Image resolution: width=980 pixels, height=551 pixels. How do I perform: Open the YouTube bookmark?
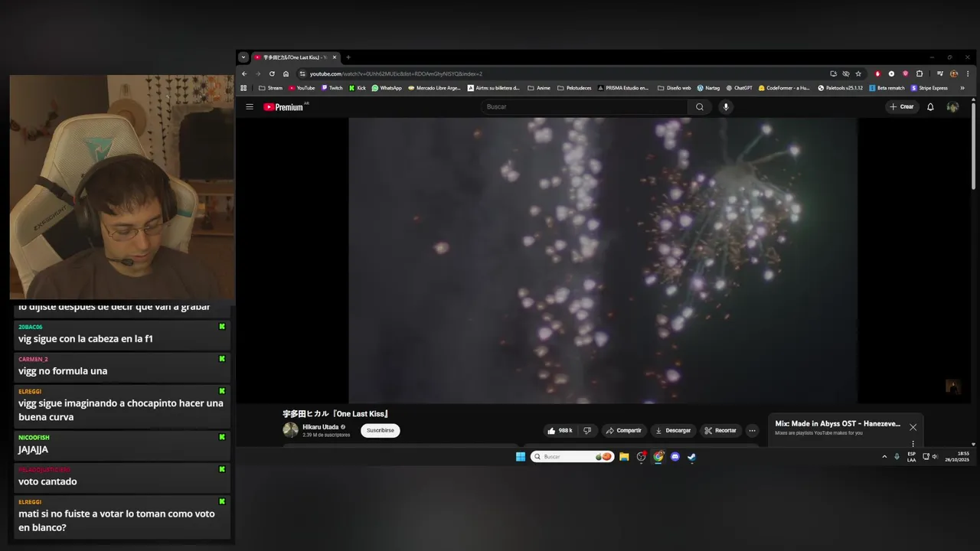tap(302, 88)
